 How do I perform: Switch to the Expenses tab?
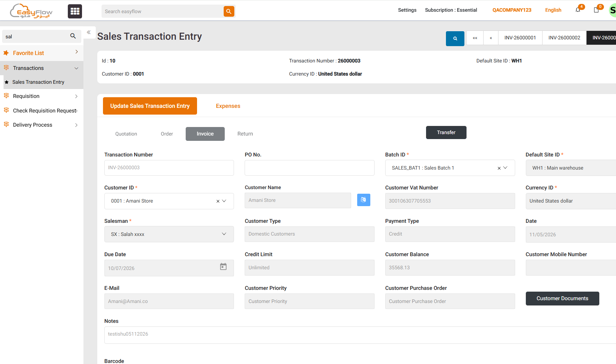[228, 106]
